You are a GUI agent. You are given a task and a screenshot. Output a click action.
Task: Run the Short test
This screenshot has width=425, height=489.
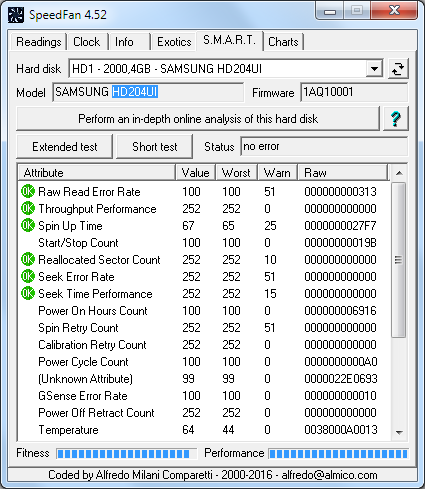point(155,147)
